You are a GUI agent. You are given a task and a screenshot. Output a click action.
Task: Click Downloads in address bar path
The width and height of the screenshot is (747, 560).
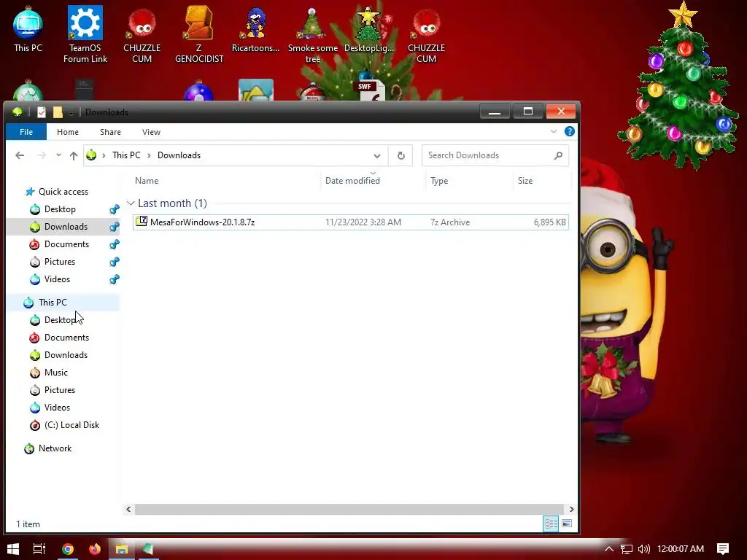point(179,155)
